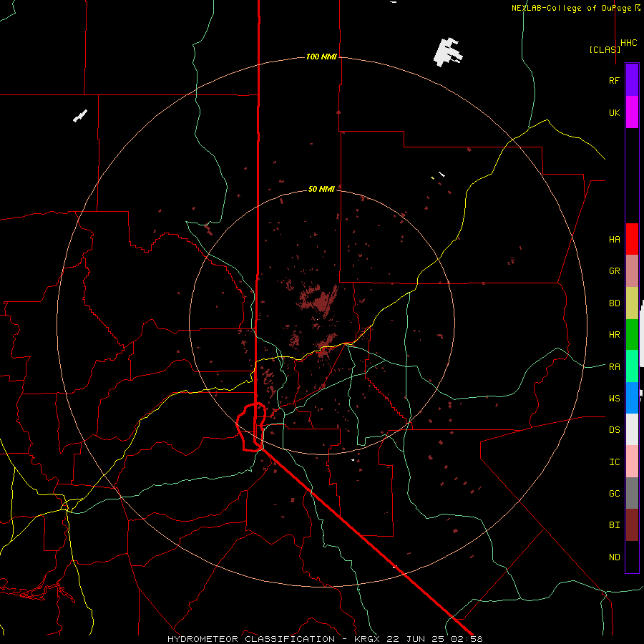The width and height of the screenshot is (644, 644).
Task: Click the large white dry snow echo
Action: (x=448, y=52)
